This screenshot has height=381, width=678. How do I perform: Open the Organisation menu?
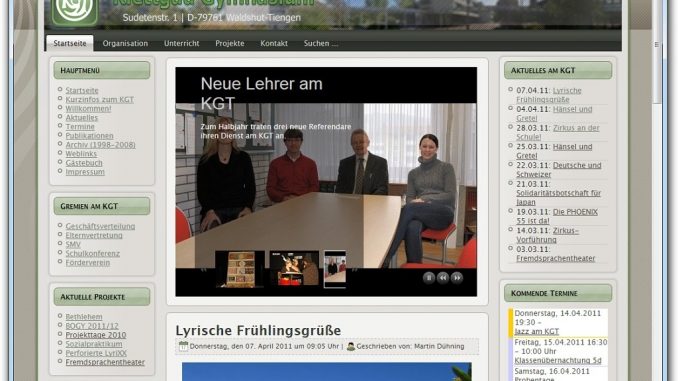click(125, 43)
